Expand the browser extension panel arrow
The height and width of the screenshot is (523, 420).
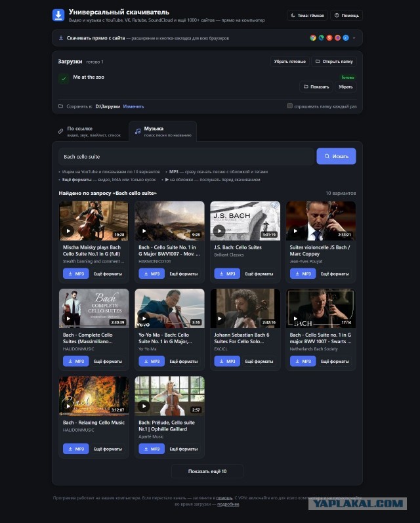[354, 38]
